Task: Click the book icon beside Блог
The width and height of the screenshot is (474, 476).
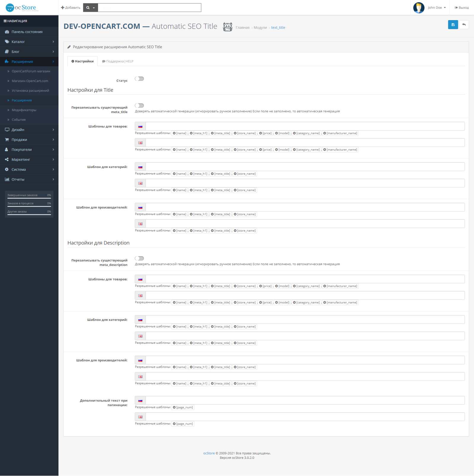Action: tap(7, 52)
